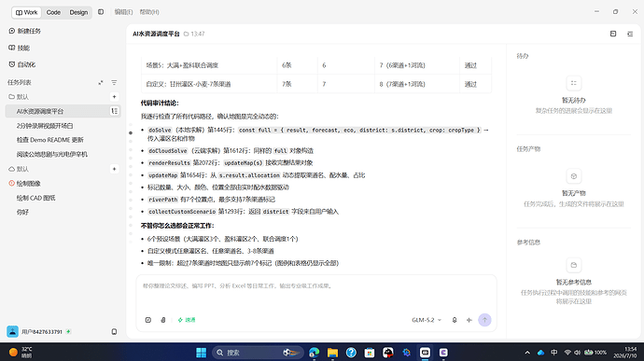Viewport: 644px width, 361px height.
Task: Open the Windows Start menu
Action: point(202,353)
